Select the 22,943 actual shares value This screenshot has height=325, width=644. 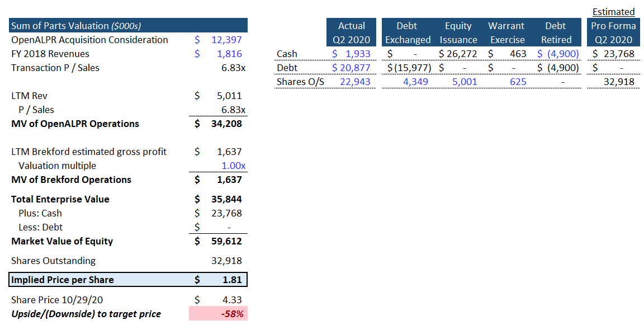pos(356,82)
